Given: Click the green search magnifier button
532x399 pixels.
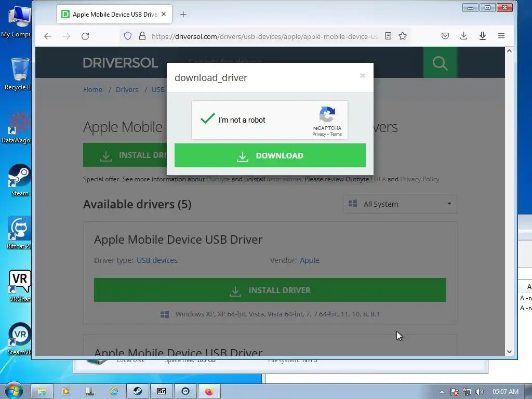Looking at the screenshot, I should point(440,62).
